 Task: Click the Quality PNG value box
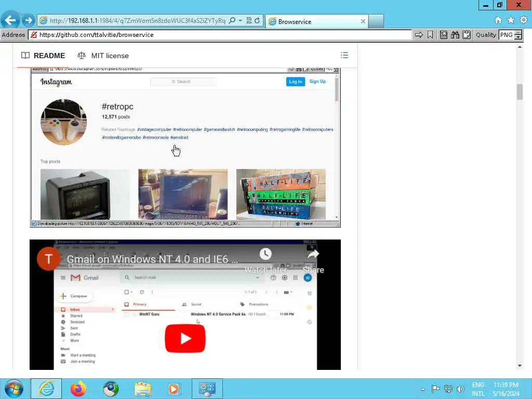(x=507, y=35)
